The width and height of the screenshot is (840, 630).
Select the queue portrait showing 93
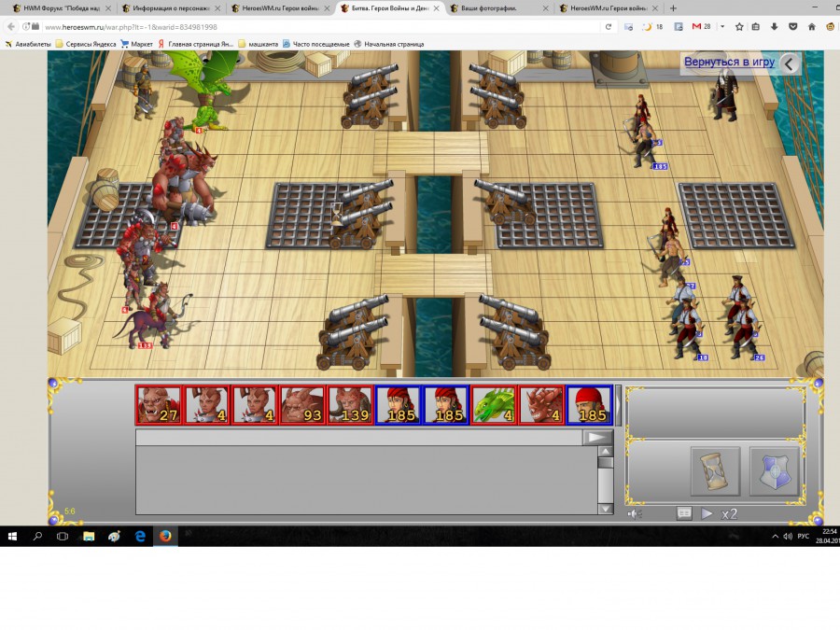(x=302, y=405)
